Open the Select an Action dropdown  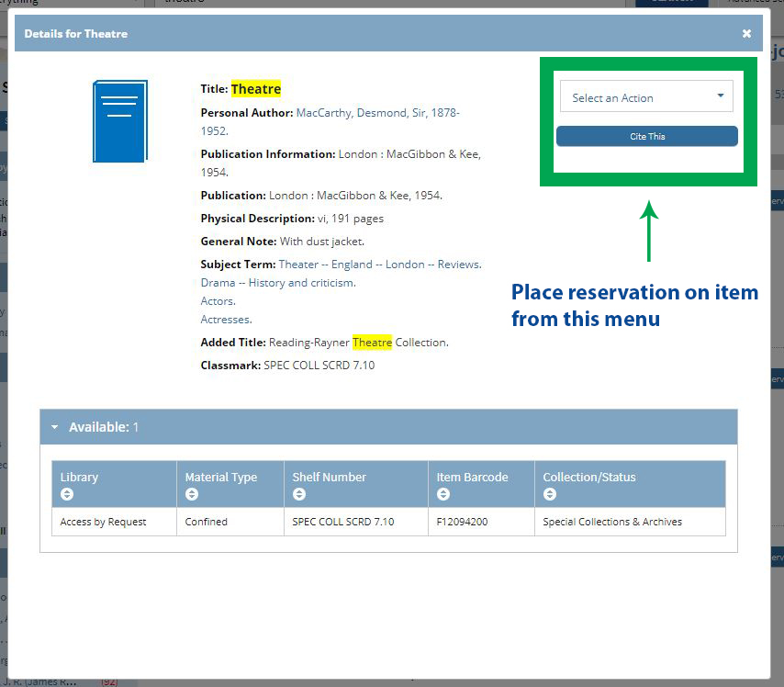(648, 97)
